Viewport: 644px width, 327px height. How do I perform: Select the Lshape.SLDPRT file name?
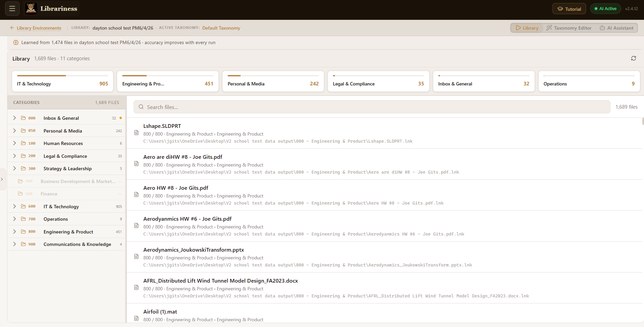pos(162,126)
